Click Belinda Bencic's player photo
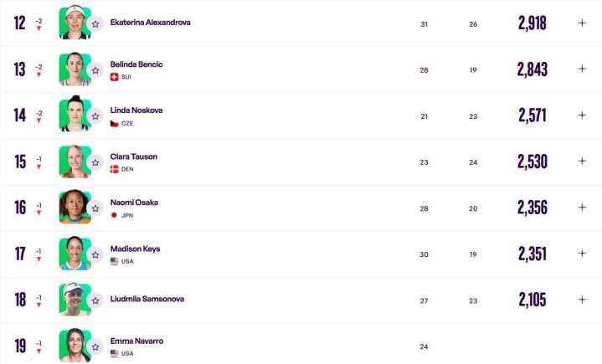The height and width of the screenshot is (364, 602). point(74,69)
